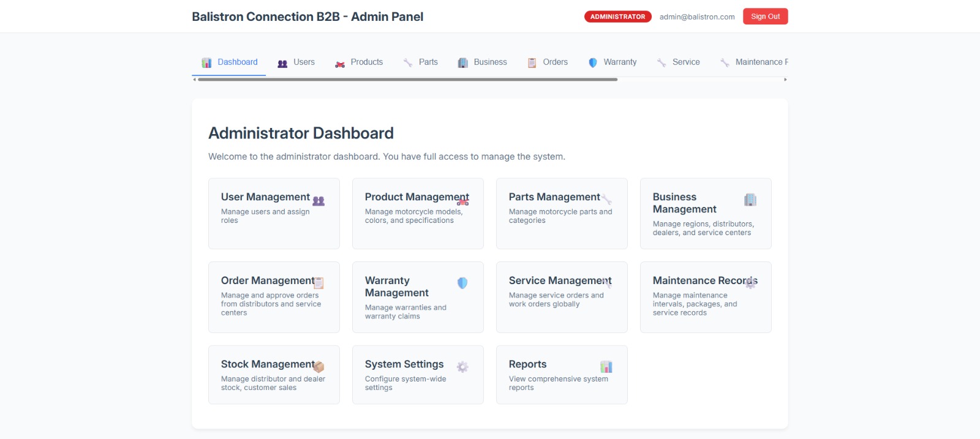Click the ADMINISTRATOR role badge
Screen dimensions: 980x439
pos(617,17)
